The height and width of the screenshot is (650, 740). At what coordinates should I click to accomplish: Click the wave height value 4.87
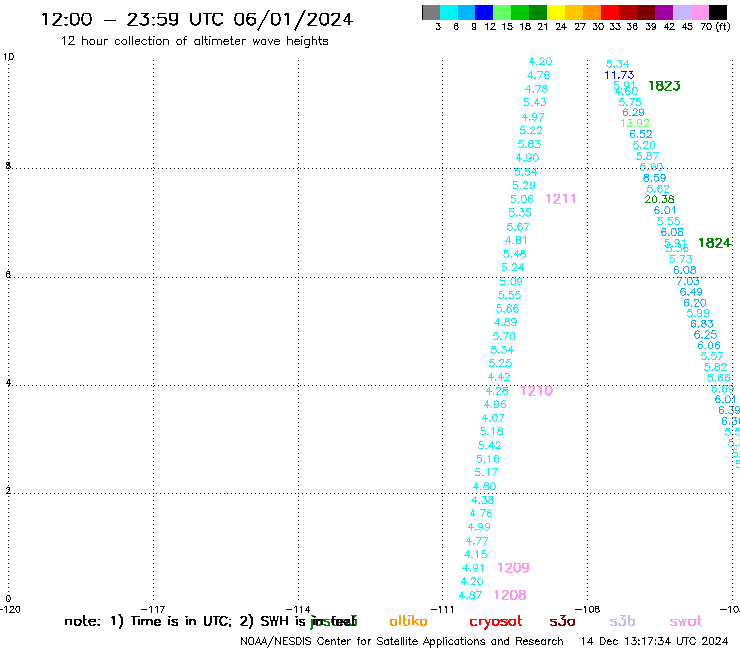[471, 596]
